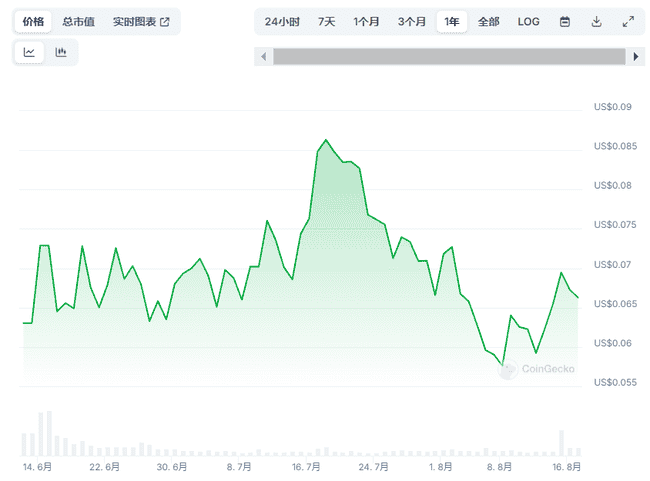Viewport: 650px width, 481px height.
Task: Open the calendar date range picker
Action: point(565,21)
